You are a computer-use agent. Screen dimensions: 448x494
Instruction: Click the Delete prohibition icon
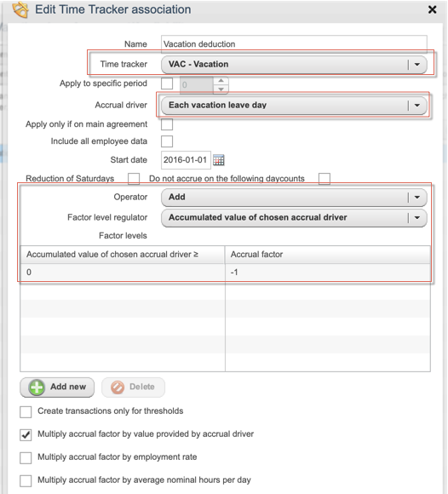[118, 388]
